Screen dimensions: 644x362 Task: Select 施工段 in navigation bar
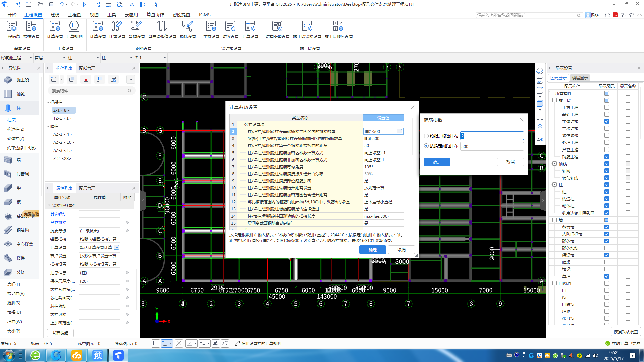click(x=20, y=80)
